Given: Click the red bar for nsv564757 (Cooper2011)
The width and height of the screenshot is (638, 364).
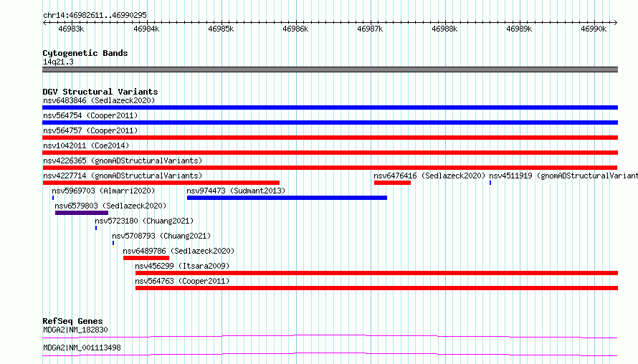Looking at the screenshot, I should coord(330,138).
